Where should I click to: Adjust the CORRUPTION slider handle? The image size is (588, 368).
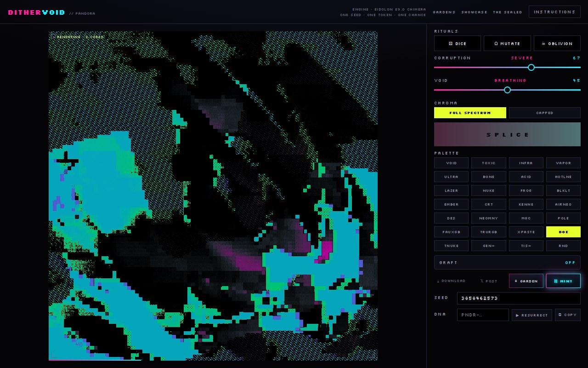click(x=531, y=67)
